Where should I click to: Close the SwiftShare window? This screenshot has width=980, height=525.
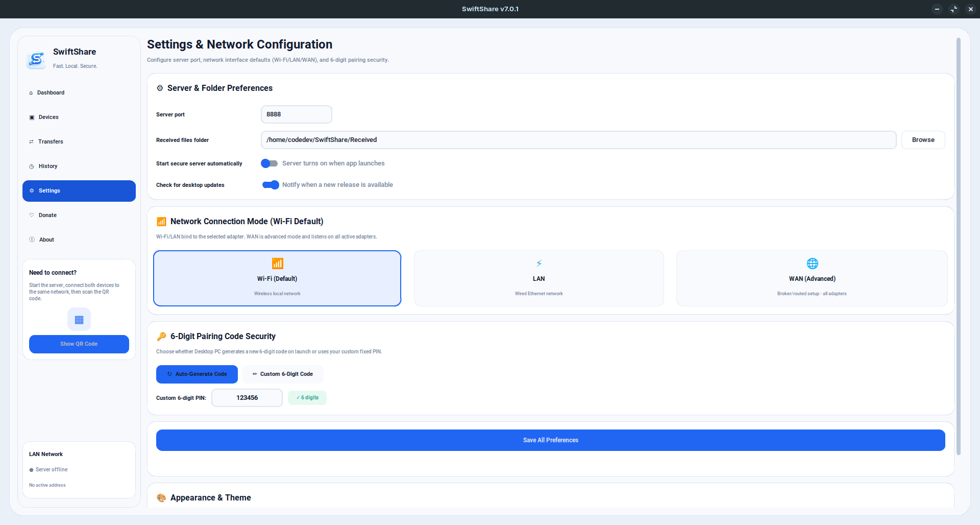point(971,9)
